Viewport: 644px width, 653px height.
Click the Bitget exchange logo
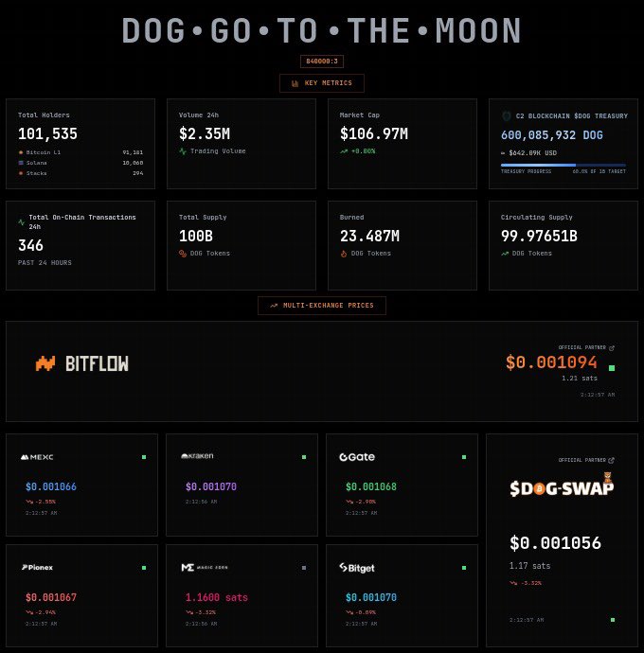[x=357, y=568]
